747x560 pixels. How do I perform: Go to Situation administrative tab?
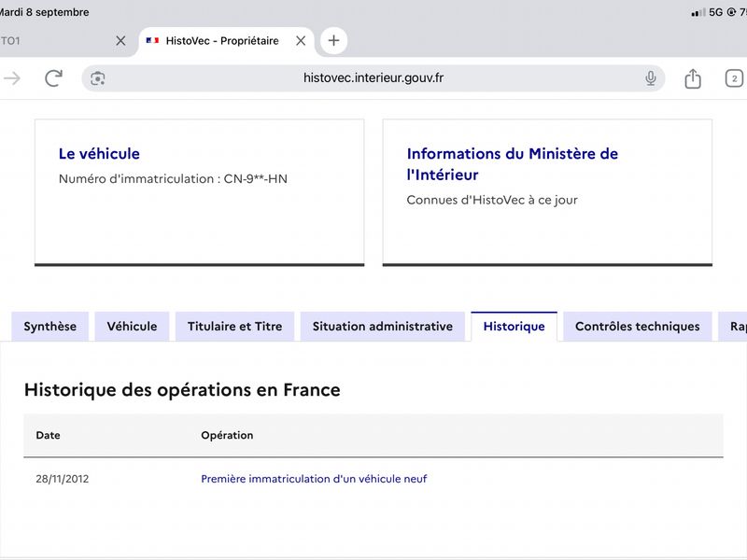(383, 326)
